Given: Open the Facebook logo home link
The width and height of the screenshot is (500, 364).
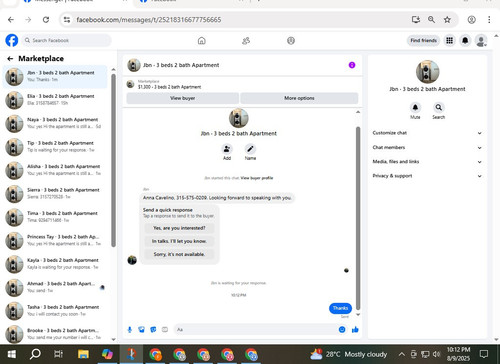Looking at the screenshot, I should (x=12, y=40).
